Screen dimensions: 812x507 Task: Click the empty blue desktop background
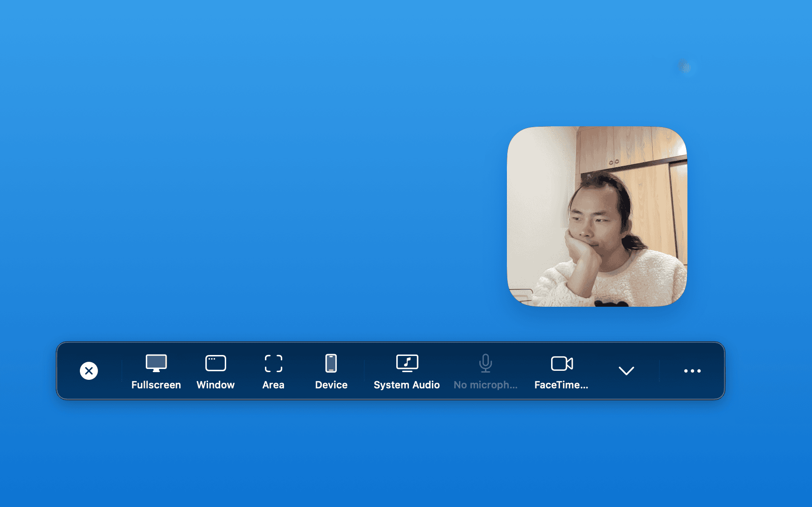click(271, 180)
